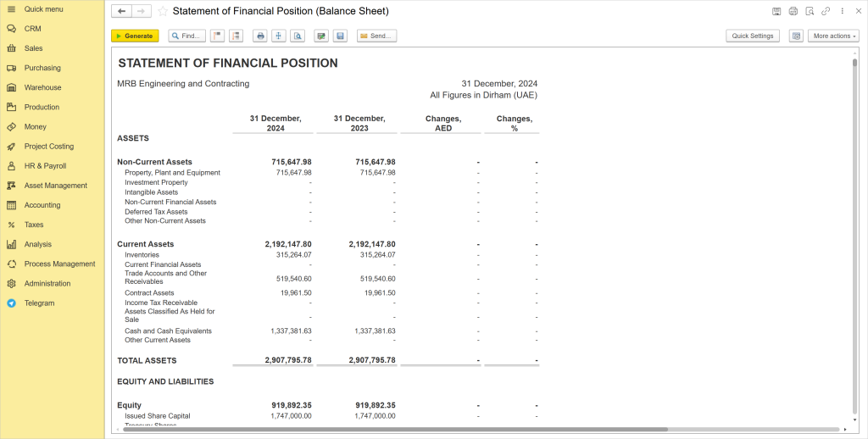Close the Statement of Financial Position report

pos(859,11)
